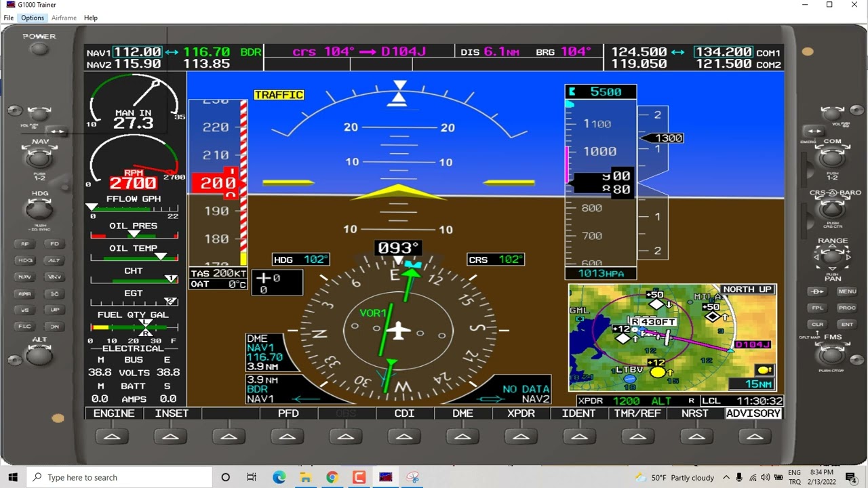The height and width of the screenshot is (488, 868).
Task: Click the ALT selector knob on left bezel
Action: [39, 356]
